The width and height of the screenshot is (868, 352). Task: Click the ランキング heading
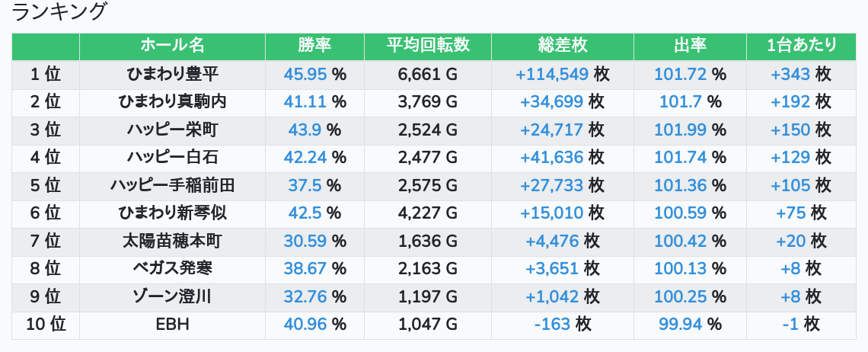tap(58, 12)
